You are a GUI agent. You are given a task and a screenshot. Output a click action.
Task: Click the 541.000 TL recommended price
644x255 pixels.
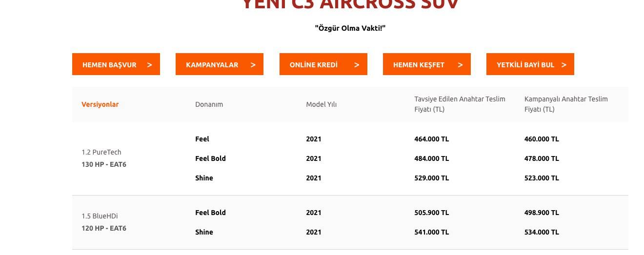click(x=431, y=232)
